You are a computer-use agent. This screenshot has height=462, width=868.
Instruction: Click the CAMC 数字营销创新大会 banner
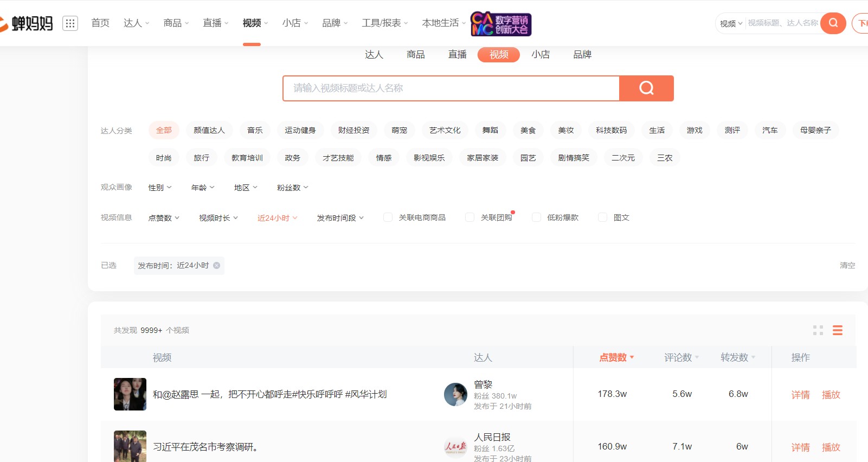pos(501,24)
